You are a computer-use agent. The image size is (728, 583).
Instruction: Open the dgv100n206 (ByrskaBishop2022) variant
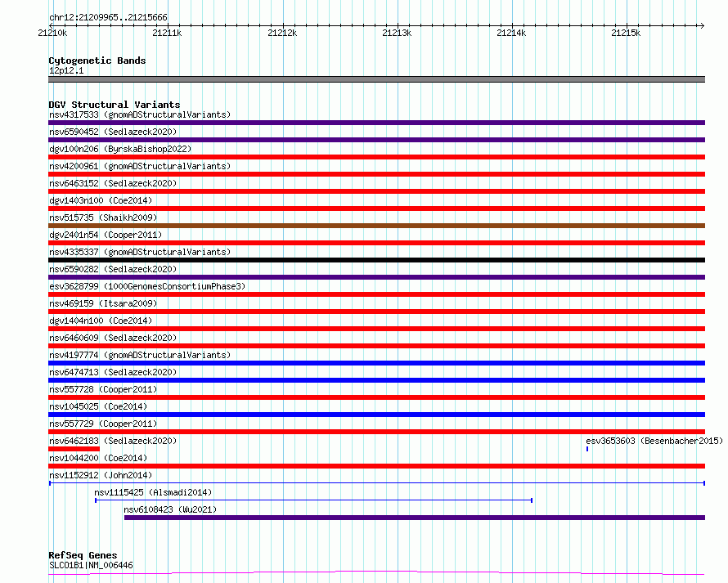tap(120, 149)
